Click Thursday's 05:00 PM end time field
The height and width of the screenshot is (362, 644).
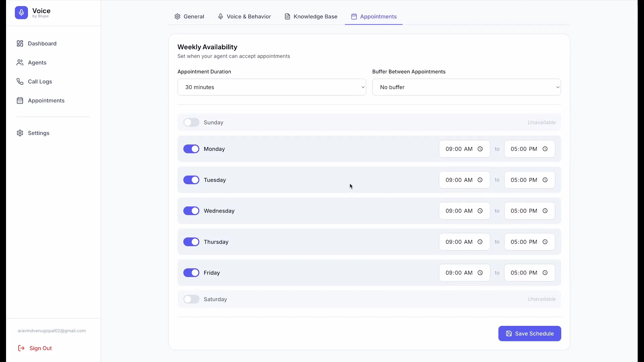tap(524, 242)
